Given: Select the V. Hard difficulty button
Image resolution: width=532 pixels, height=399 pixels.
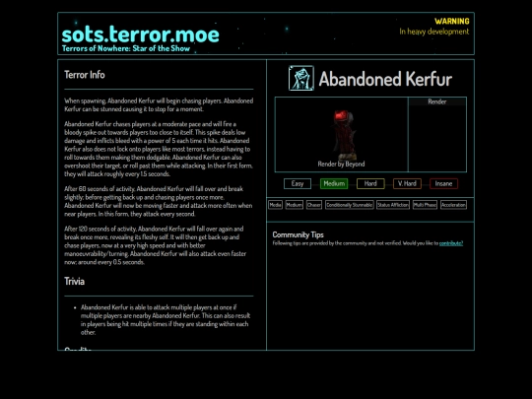Looking at the screenshot, I should (407, 183).
